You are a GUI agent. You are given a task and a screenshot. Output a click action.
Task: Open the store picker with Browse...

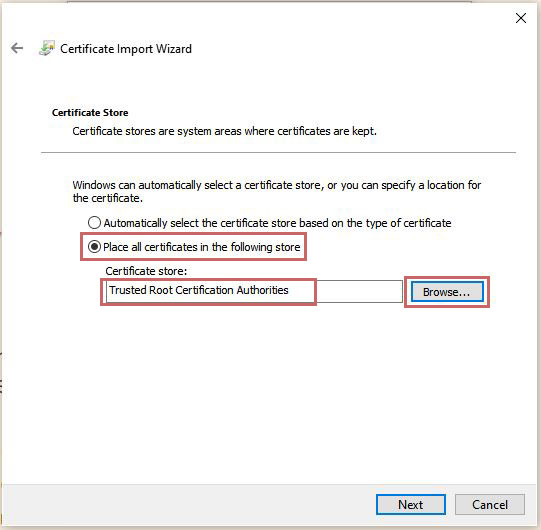coord(447,292)
